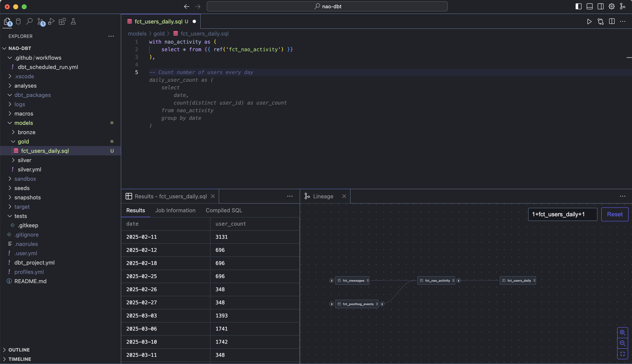Toggle the primary side bar
The height and width of the screenshot is (364, 632).
[x=578, y=7]
